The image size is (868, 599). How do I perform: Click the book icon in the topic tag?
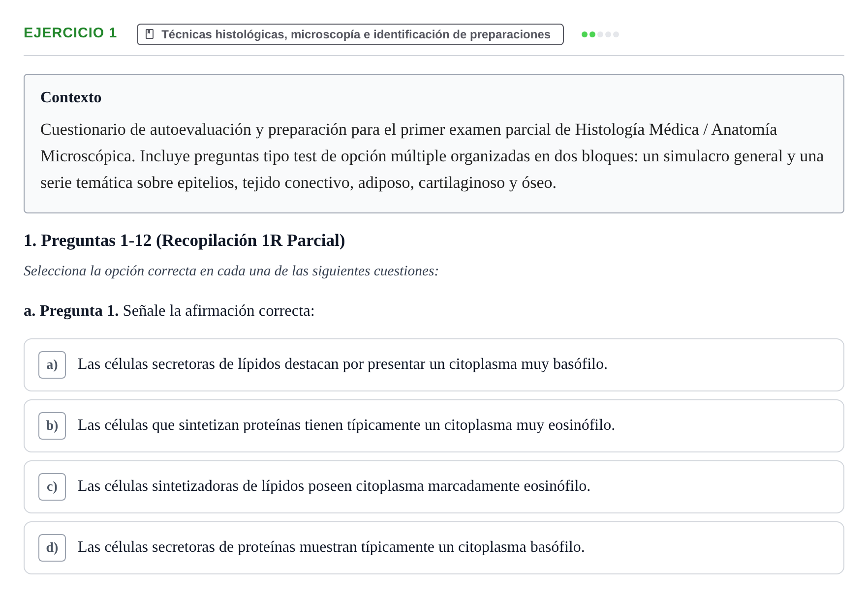(150, 34)
